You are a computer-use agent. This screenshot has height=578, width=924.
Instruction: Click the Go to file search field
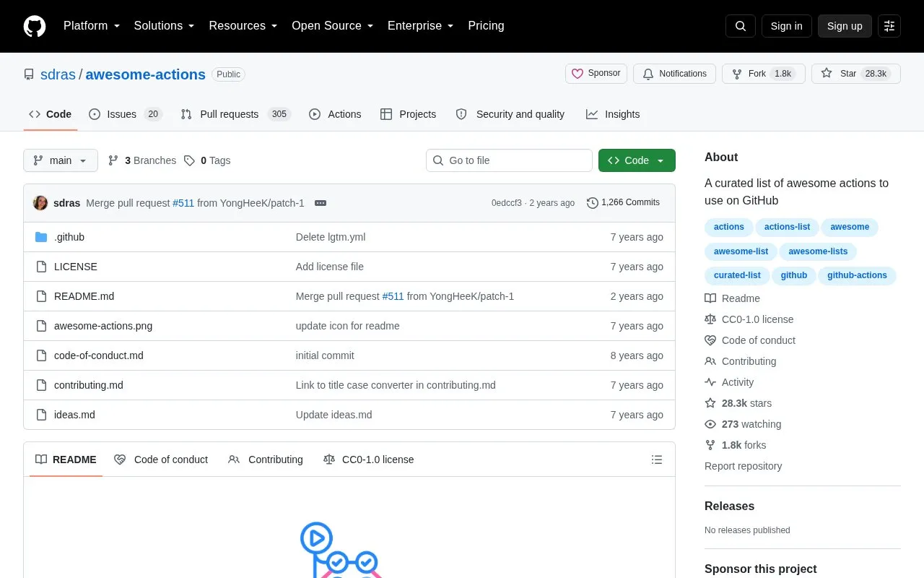[x=509, y=160]
